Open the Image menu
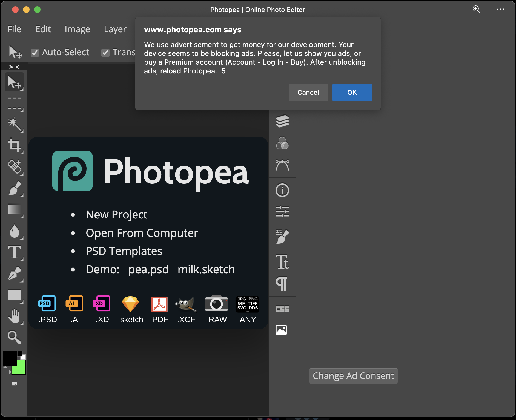Image resolution: width=516 pixels, height=420 pixels. [77, 29]
